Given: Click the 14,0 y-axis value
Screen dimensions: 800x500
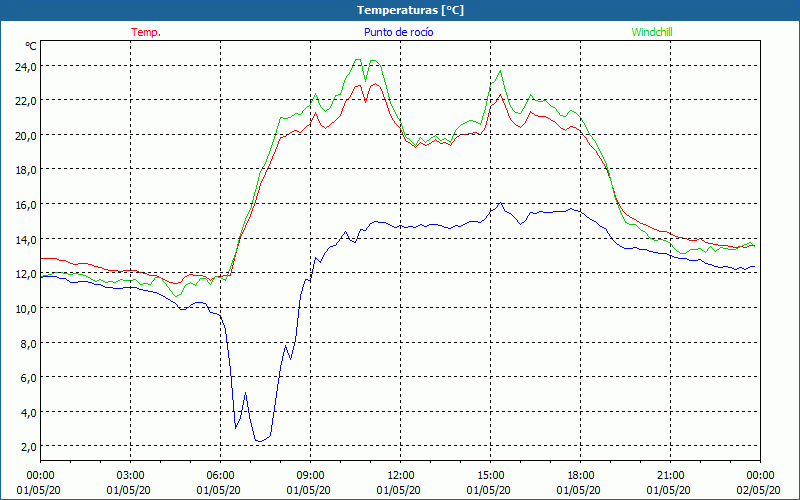Looking at the screenshot, I should 26,239.
